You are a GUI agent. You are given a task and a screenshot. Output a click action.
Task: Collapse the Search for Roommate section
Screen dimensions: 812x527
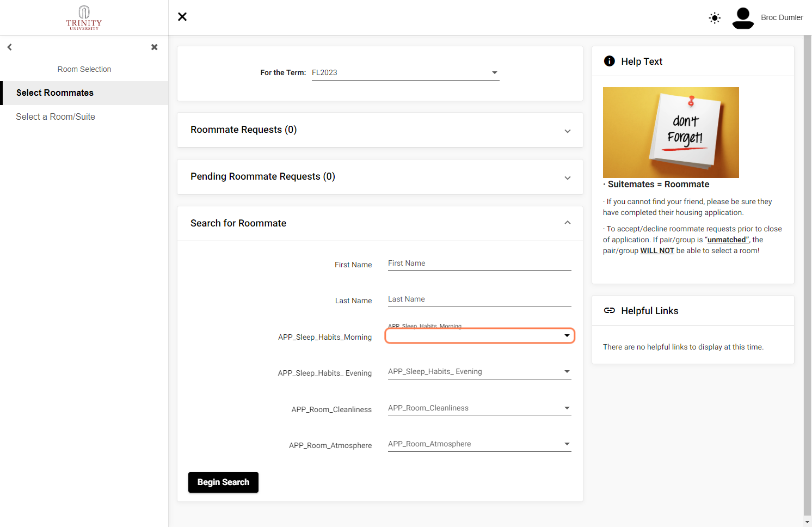pyautogui.click(x=380, y=223)
